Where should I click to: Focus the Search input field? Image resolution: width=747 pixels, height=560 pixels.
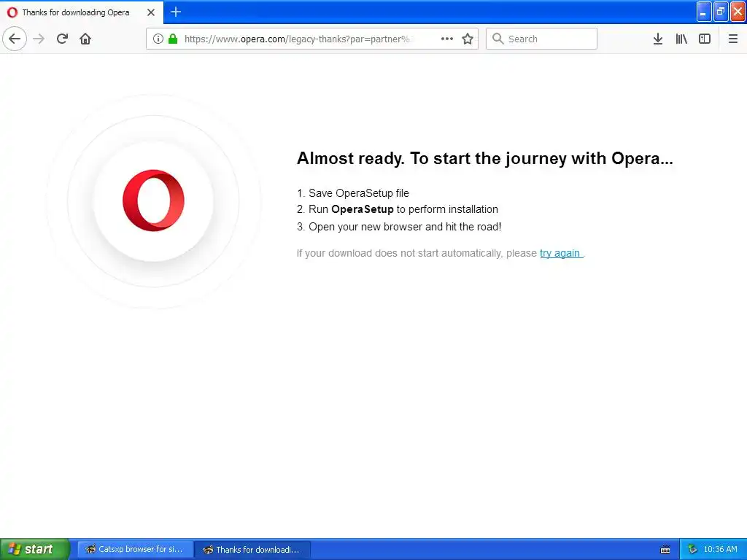click(541, 39)
